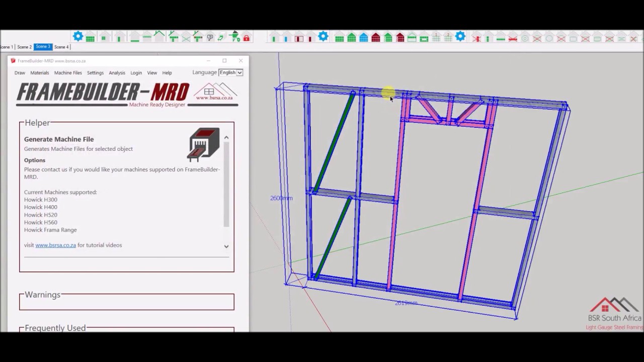Click the Generate Machine File machine icon
This screenshot has height=362, width=644.
[x=203, y=145]
